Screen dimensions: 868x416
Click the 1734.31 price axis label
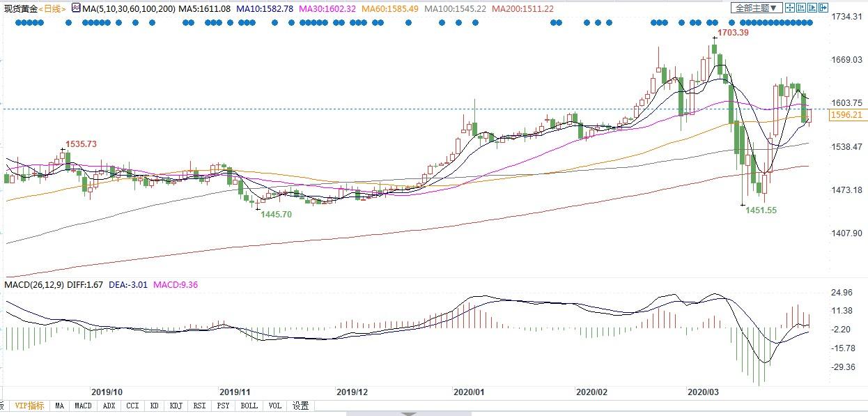coord(848,16)
